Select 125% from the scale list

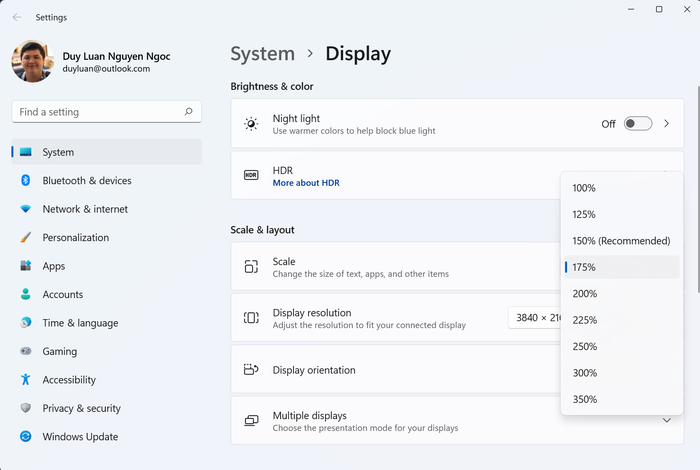(584, 214)
